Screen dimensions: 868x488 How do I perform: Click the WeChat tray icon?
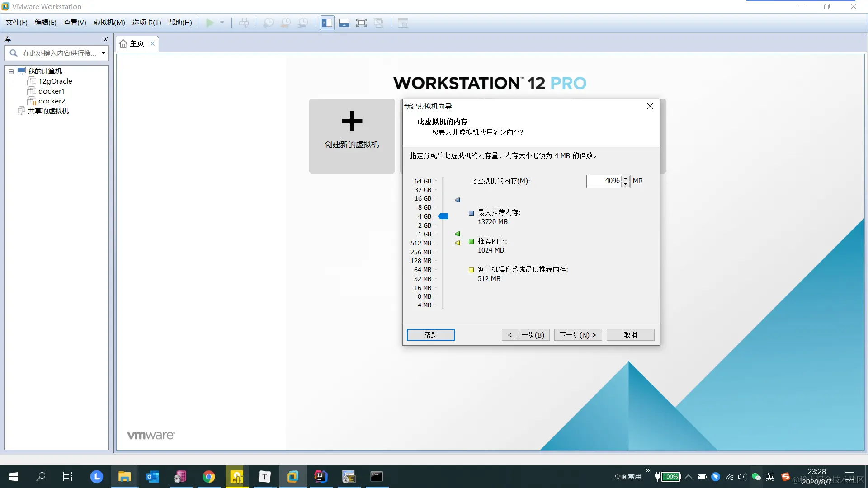(756, 476)
